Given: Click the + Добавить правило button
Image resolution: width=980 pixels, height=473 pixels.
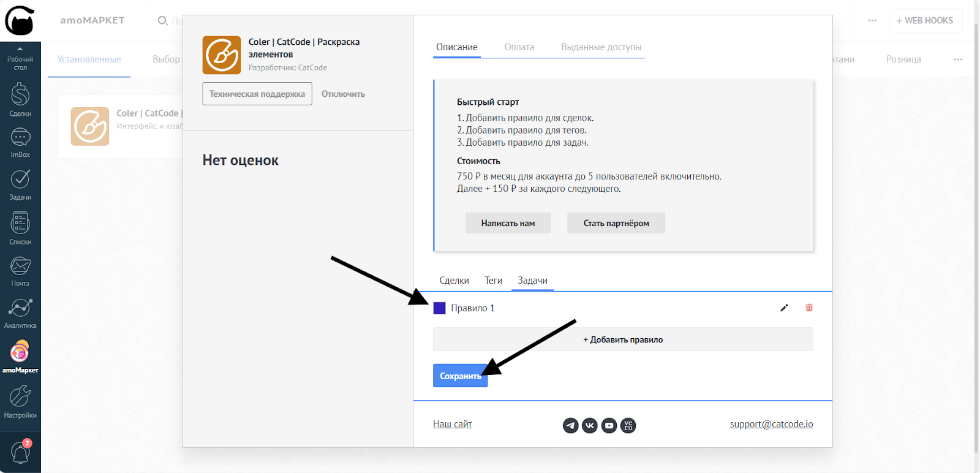Looking at the screenshot, I should point(623,339).
